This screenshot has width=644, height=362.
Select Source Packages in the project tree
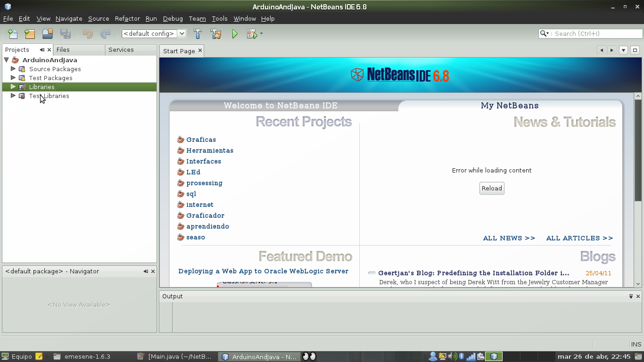pos(55,69)
